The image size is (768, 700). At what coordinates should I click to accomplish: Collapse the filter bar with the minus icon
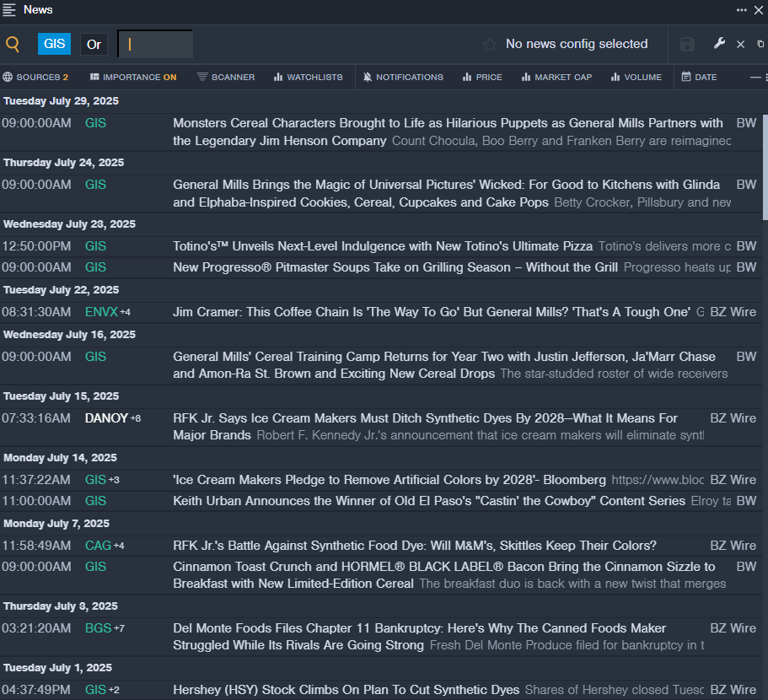click(x=755, y=77)
